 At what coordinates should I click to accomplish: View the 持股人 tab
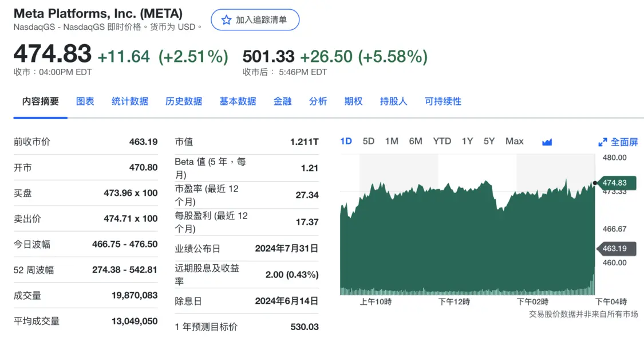tap(393, 101)
